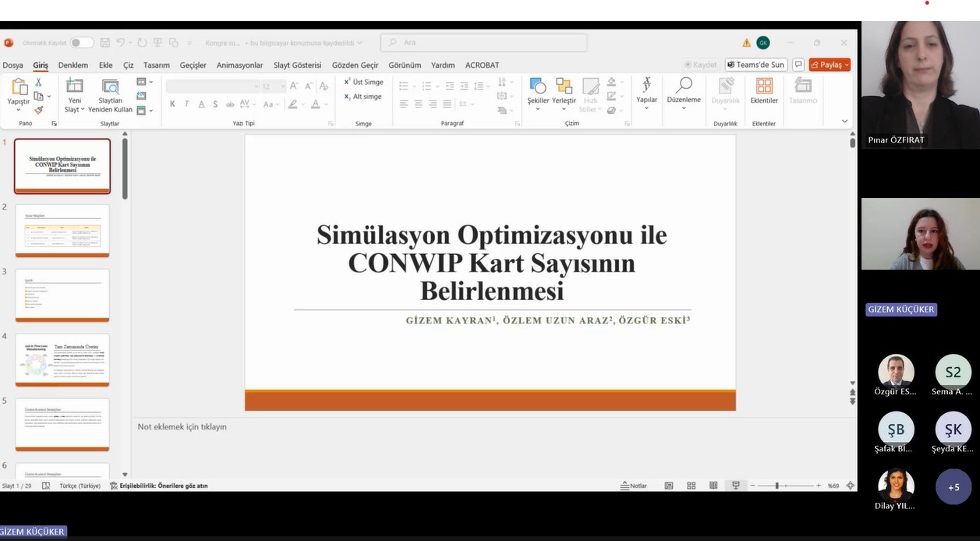The width and height of the screenshot is (980, 541).
Task: Toggle Notlar notes pane
Action: tap(634, 486)
